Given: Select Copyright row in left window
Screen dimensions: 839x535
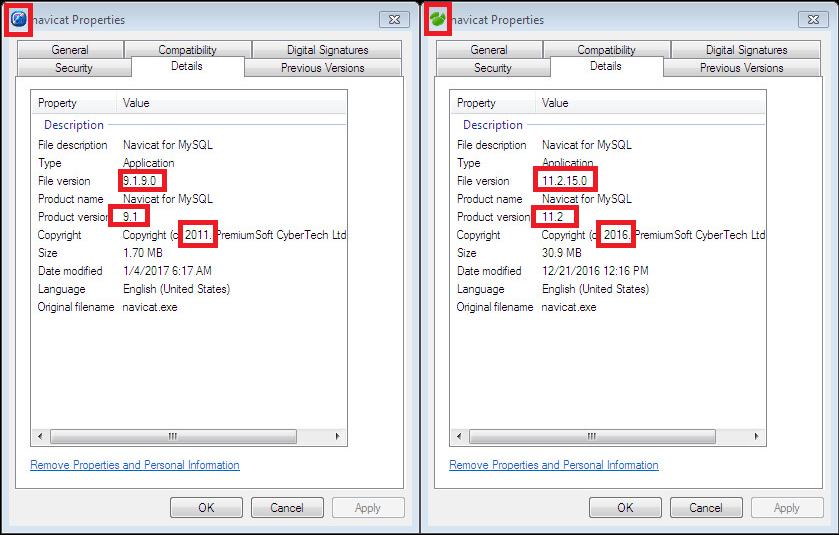Looking at the screenshot, I should 189,235.
